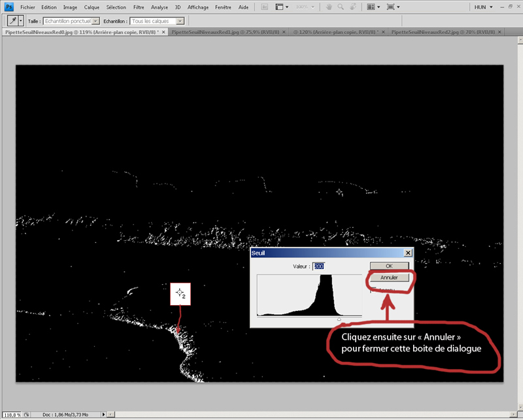The width and height of the screenshot is (523, 420).
Task: Launch Bridge with the Br icon
Action: 265,7
